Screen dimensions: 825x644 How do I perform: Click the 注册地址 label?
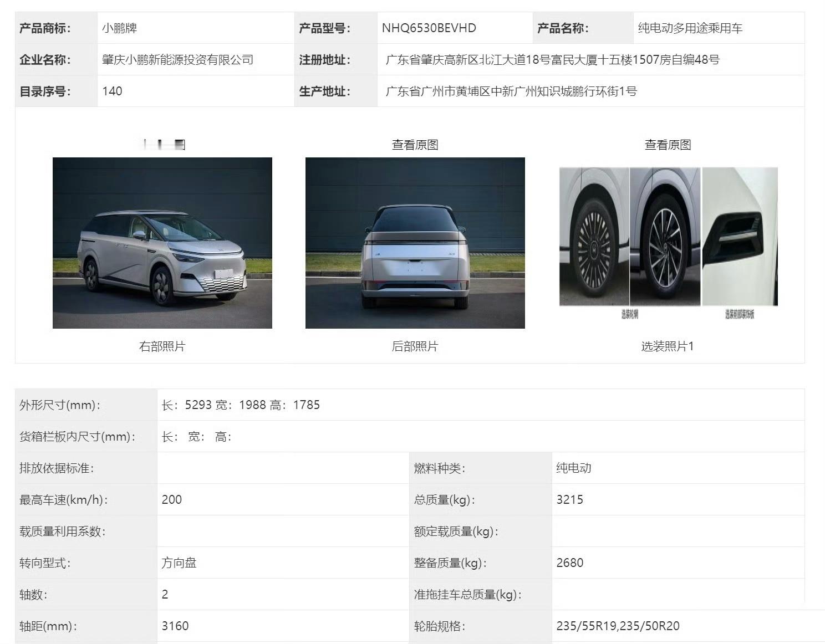click(325, 59)
